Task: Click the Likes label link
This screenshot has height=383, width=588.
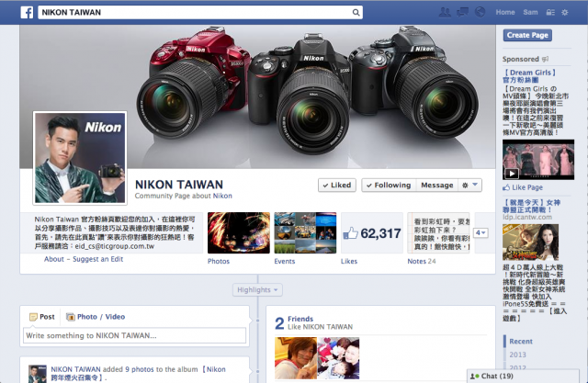Action: point(349,261)
